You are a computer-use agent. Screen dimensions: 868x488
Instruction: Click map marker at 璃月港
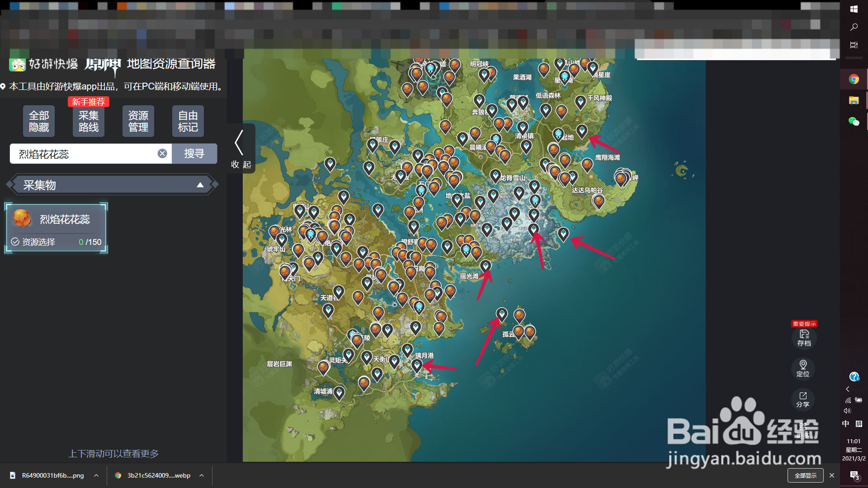[416, 365]
